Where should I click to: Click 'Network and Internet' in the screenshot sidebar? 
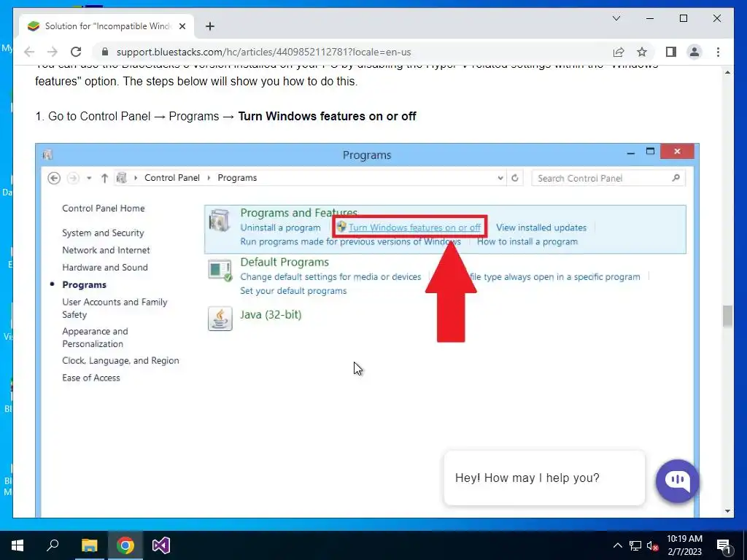pyautogui.click(x=106, y=250)
